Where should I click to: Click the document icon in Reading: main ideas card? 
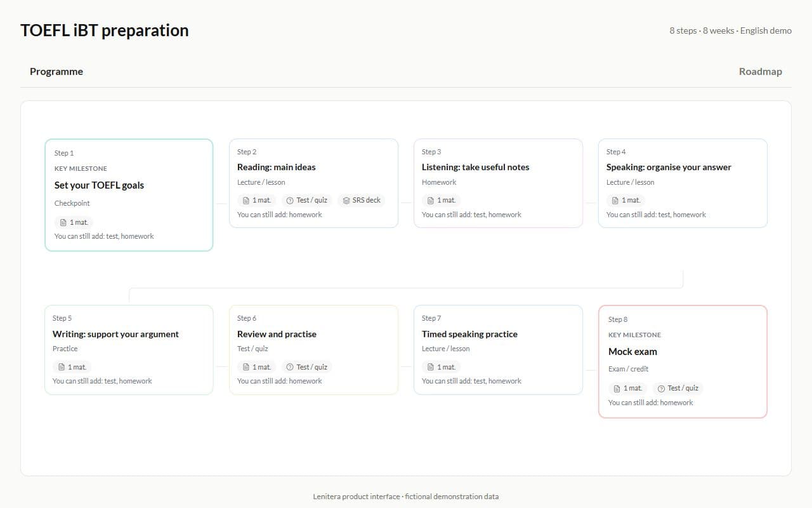point(246,200)
